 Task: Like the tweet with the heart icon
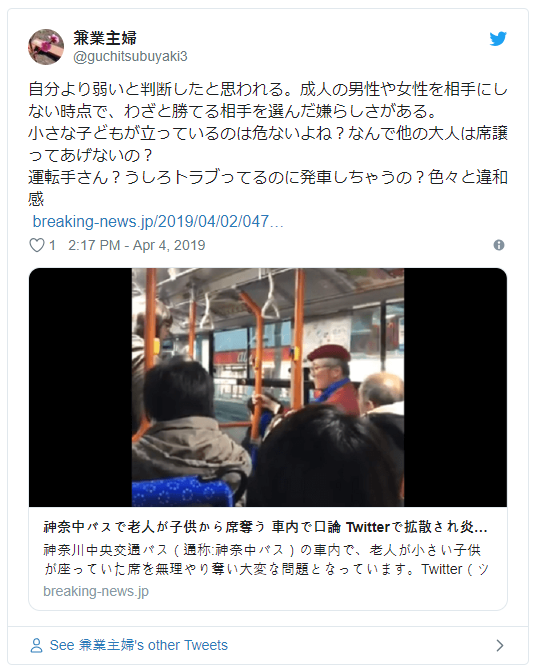click(x=37, y=245)
